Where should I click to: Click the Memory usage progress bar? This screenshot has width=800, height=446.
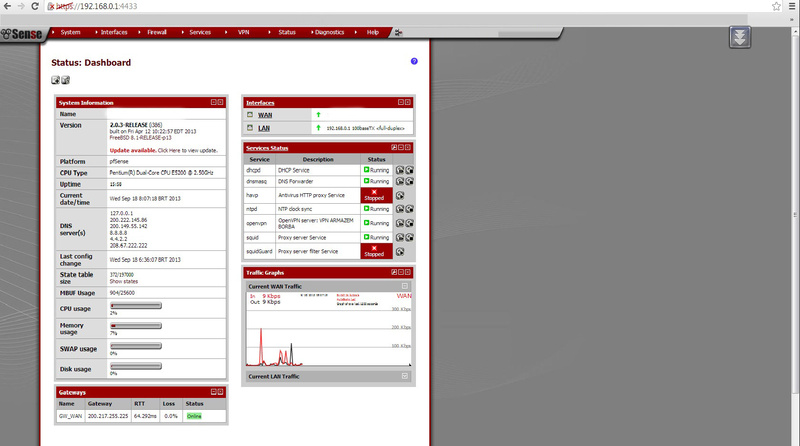pos(136,326)
